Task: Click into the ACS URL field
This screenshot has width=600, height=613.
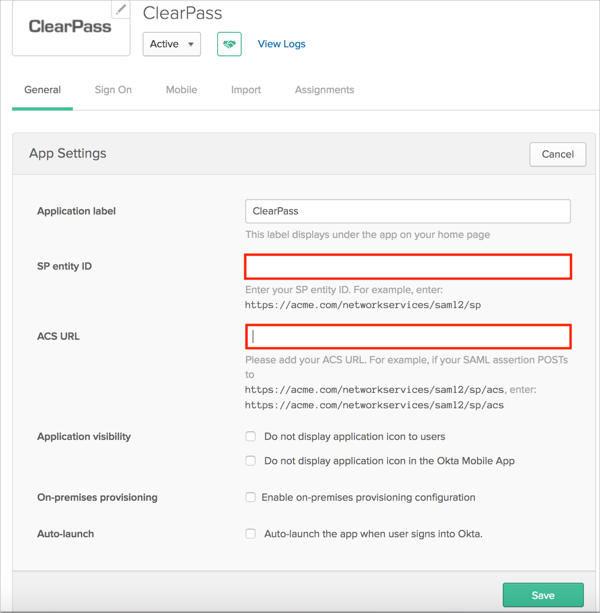Action: [x=408, y=336]
